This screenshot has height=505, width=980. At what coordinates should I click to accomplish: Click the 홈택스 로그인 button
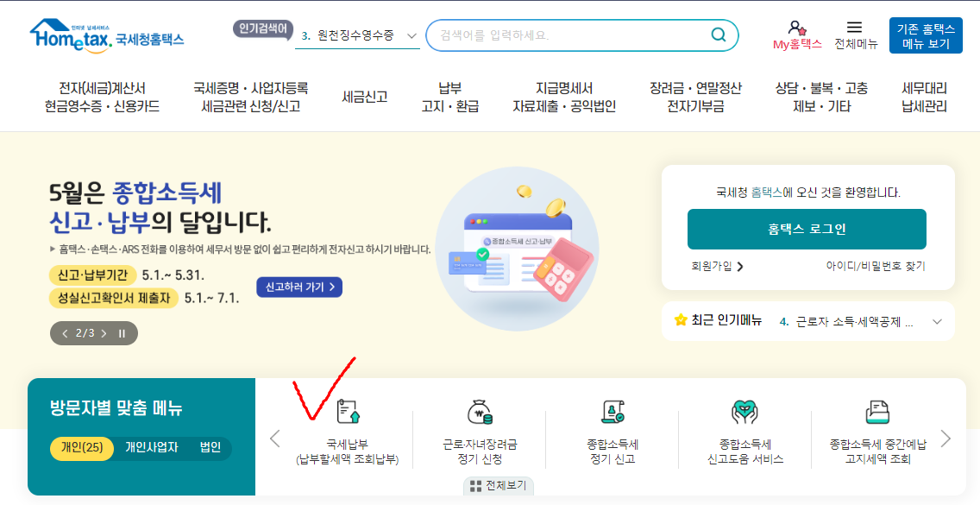coord(807,229)
